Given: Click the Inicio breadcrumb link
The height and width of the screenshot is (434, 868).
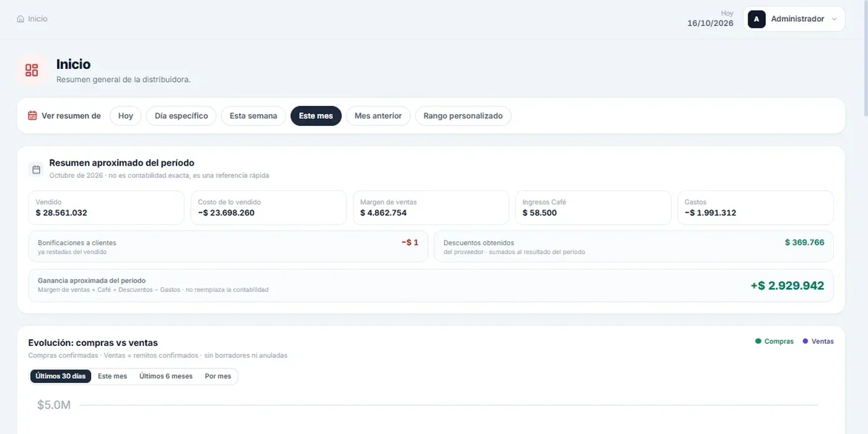Looking at the screenshot, I should (x=38, y=19).
